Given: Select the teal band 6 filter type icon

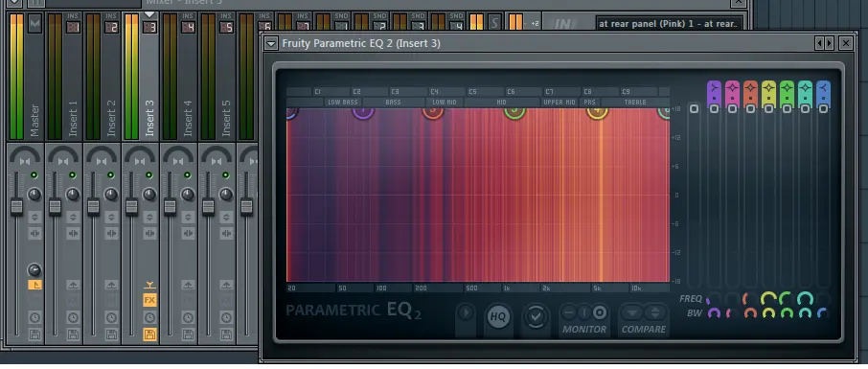Looking at the screenshot, I should [x=805, y=88].
